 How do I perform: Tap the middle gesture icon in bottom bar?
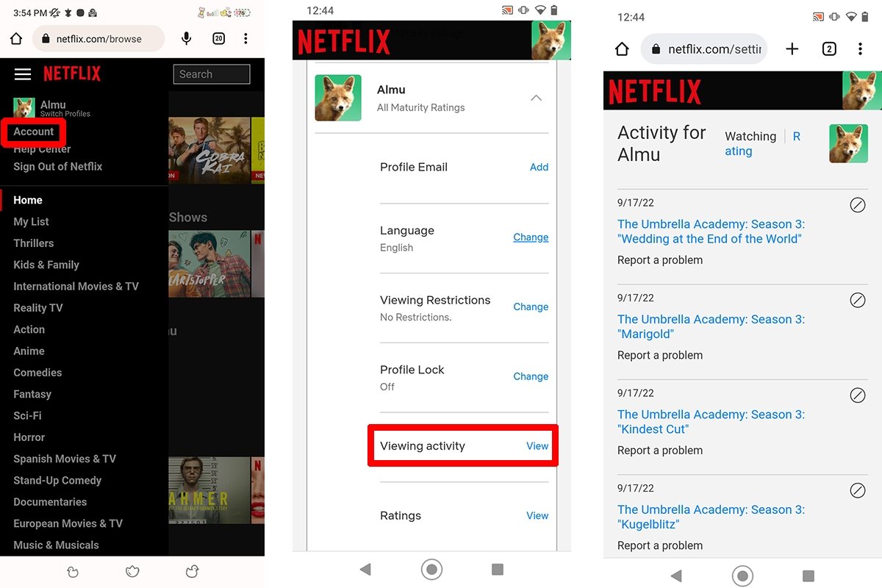[132, 571]
